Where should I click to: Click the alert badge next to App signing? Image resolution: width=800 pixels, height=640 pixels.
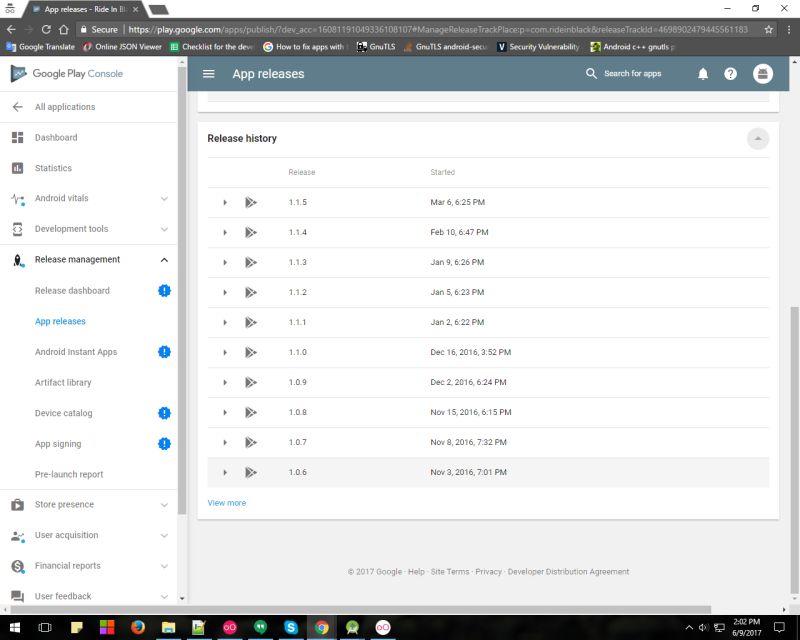tap(164, 444)
